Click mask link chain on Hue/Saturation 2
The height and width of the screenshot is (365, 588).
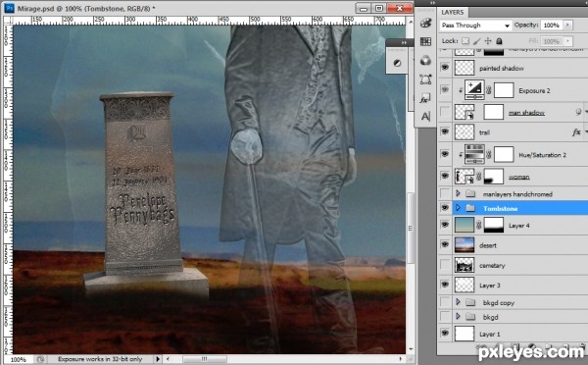click(489, 155)
